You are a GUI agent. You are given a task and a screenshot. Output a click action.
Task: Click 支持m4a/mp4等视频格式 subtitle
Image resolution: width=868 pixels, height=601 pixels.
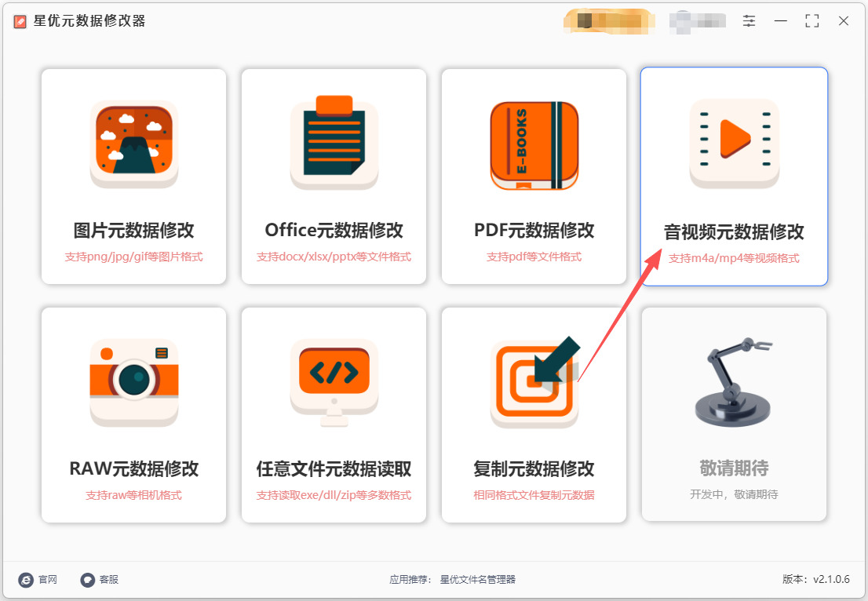734,258
